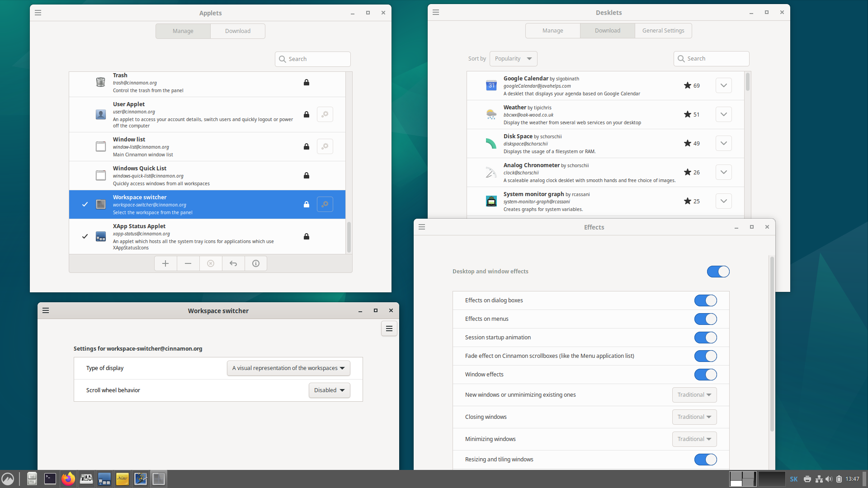Click the applet information button
This screenshot has width=868, height=488.
(256, 263)
